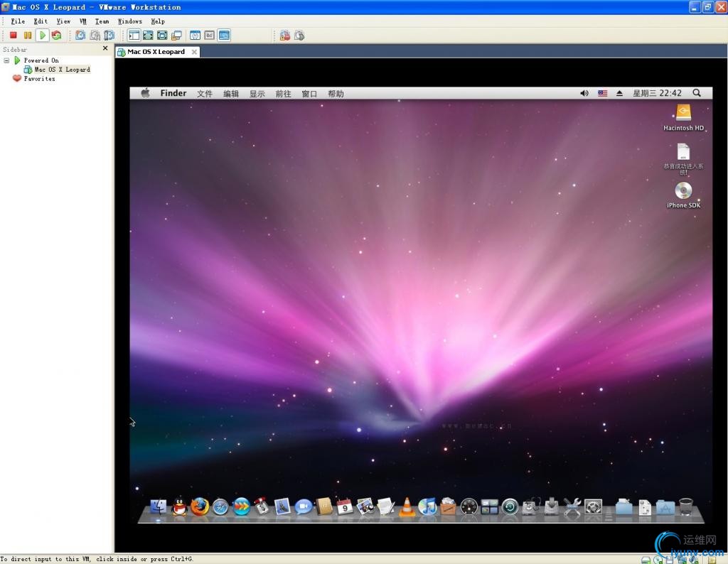
Task: Click the Unity mode toolbar icon
Action: point(176,36)
